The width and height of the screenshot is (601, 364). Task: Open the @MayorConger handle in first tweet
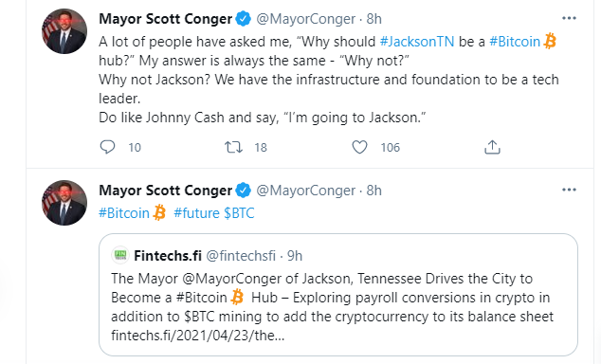(x=306, y=19)
